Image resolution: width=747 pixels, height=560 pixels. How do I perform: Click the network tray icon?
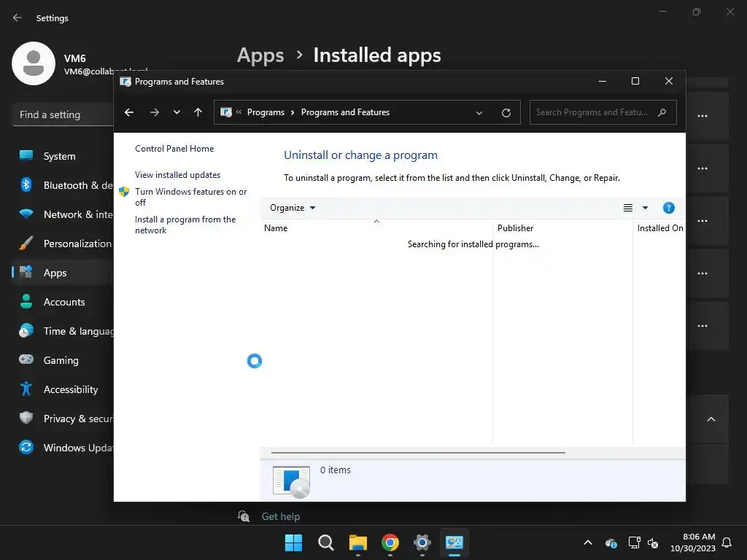click(x=634, y=542)
